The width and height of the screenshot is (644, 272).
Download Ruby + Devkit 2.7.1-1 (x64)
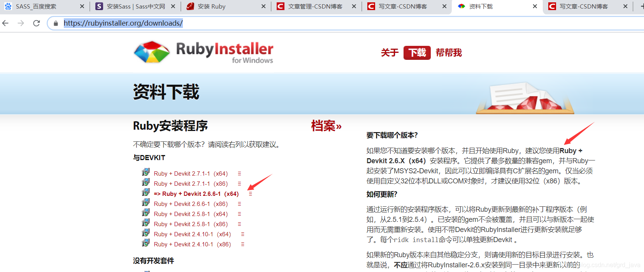click(191, 174)
